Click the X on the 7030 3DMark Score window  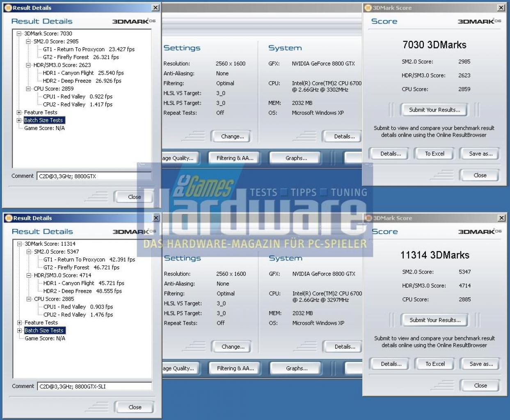[x=501, y=8]
